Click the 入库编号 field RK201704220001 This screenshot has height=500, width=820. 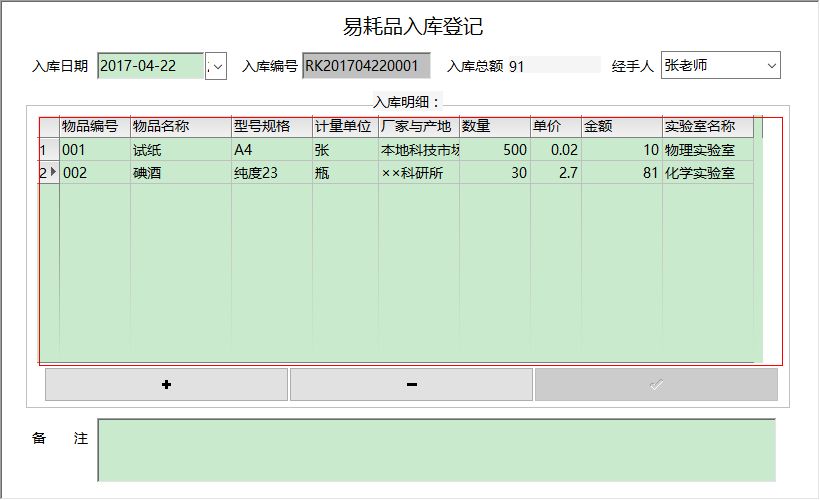pos(366,66)
